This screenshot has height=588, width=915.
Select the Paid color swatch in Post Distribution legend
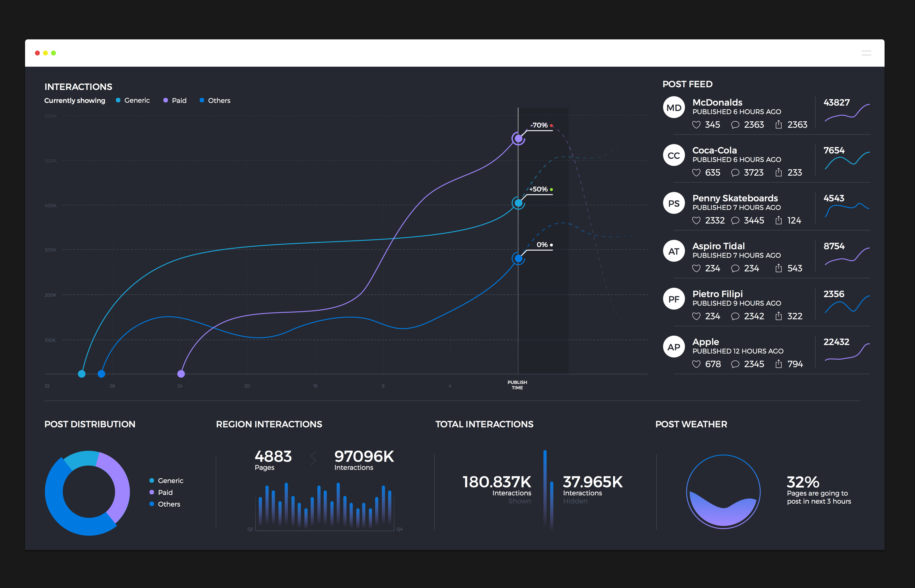tap(152, 492)
